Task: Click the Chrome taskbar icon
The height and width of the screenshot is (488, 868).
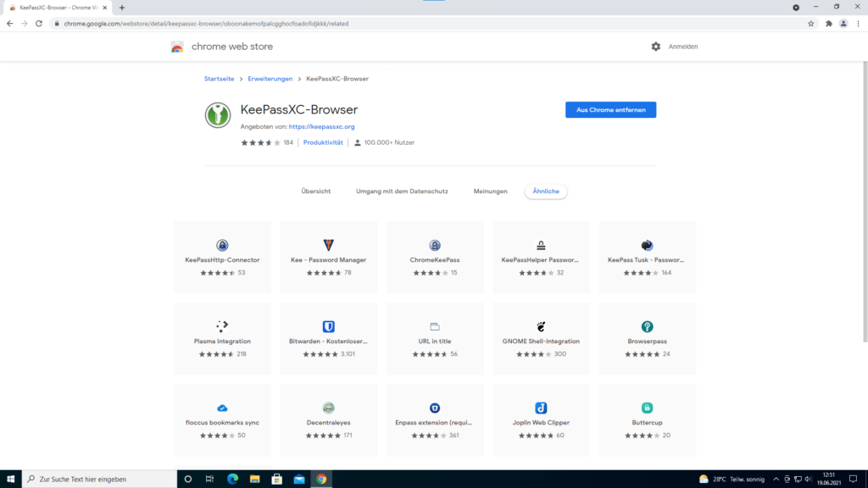Action: [321, 480]
